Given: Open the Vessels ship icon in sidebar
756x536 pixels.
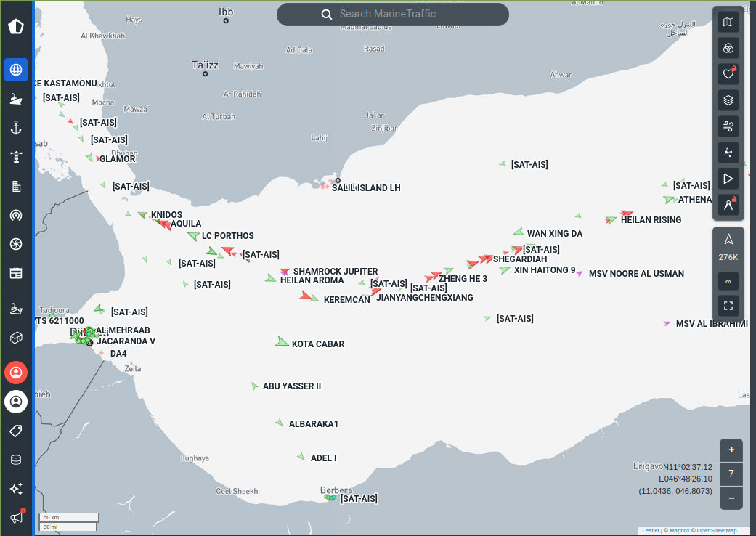Looking at the screenshot, I should click(x=16, y=99).
